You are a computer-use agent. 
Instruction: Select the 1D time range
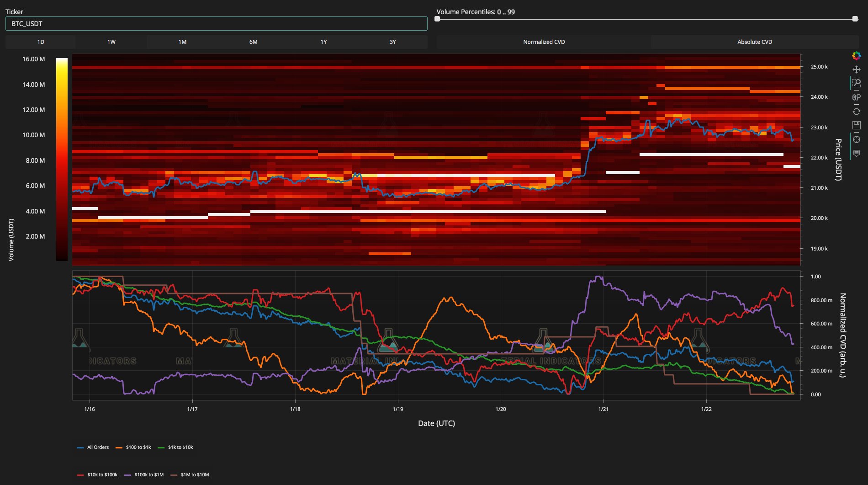tap(41, 42)
